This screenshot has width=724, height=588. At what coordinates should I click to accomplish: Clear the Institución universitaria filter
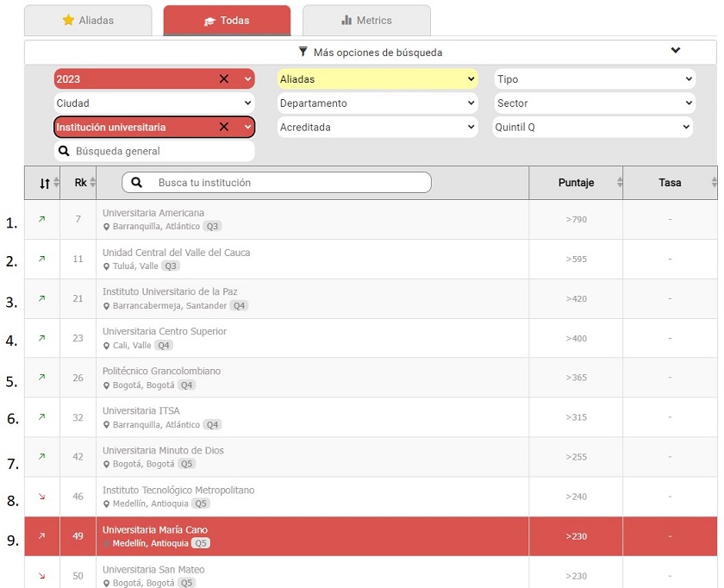click(x=224, y=127)
